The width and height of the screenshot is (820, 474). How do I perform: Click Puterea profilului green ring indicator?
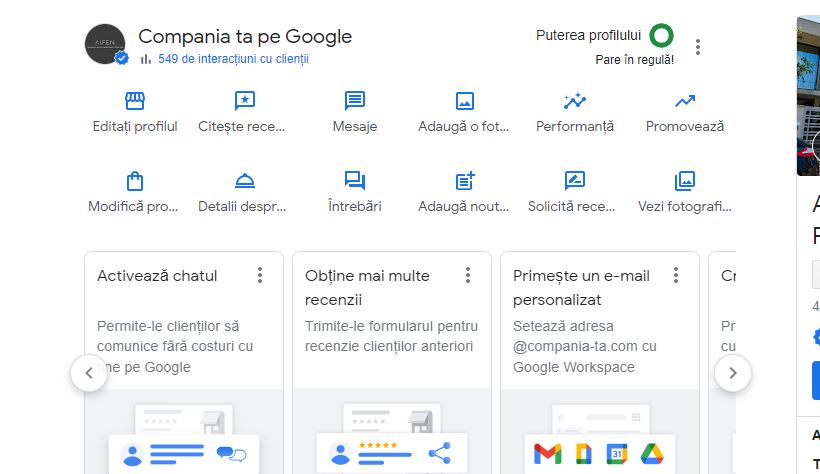tap(661, 37)
